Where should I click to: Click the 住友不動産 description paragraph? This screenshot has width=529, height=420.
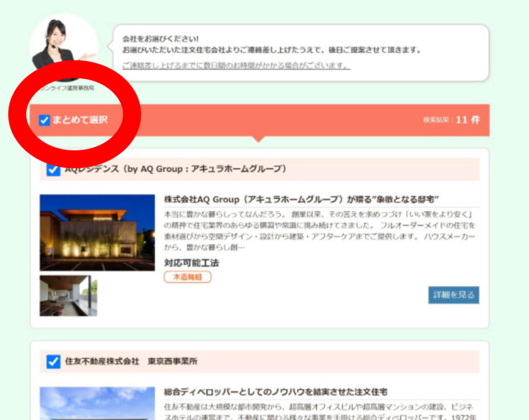pyautogui.click(x=320, y=412)
